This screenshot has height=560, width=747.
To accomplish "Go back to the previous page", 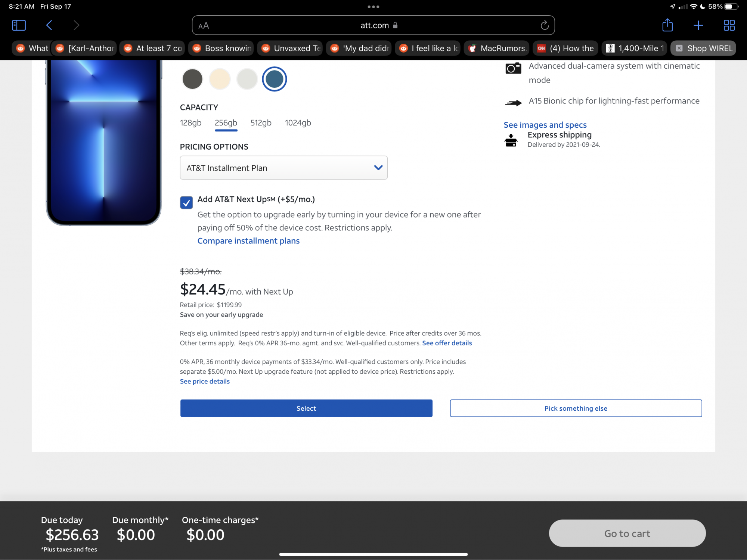I will point(49,25).
